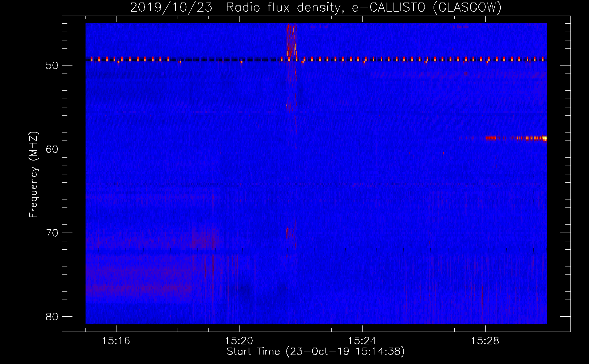Click the 'Start Time (23-Oct-19 15:14:38)' label
Image resolution: width=589 pixels, height=364 pixels.
pyautogui.click(x=316, y=352)
